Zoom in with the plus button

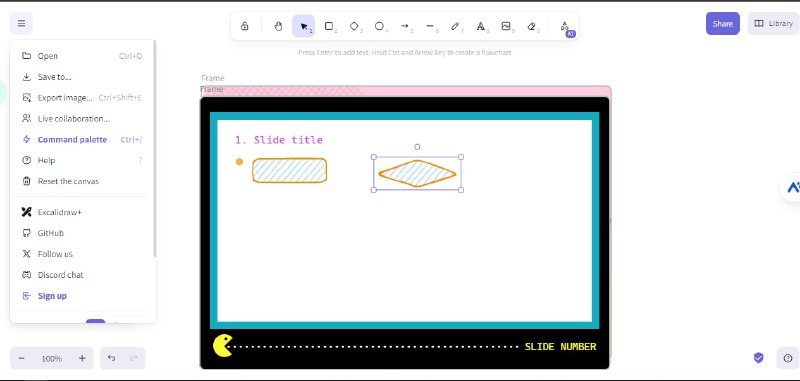[x=82, y=359]
